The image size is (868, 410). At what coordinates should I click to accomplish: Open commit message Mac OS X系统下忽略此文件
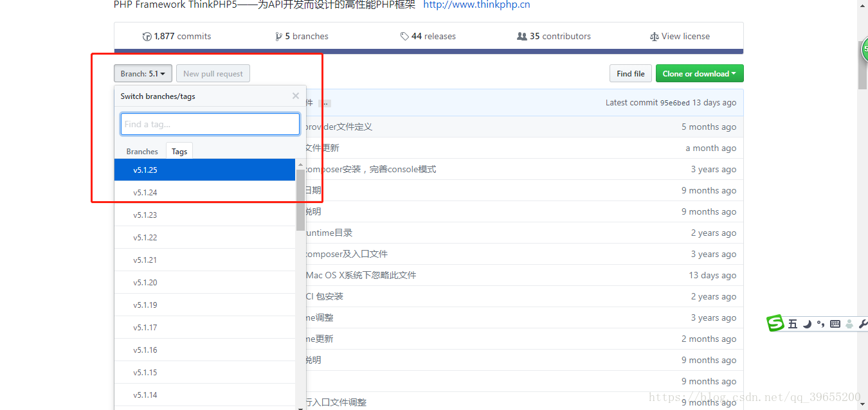coord(361,275)
